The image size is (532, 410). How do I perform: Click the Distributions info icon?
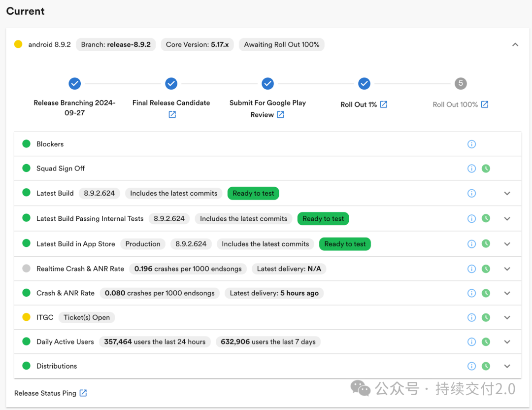pyautogui.click(x=471, y=366)
